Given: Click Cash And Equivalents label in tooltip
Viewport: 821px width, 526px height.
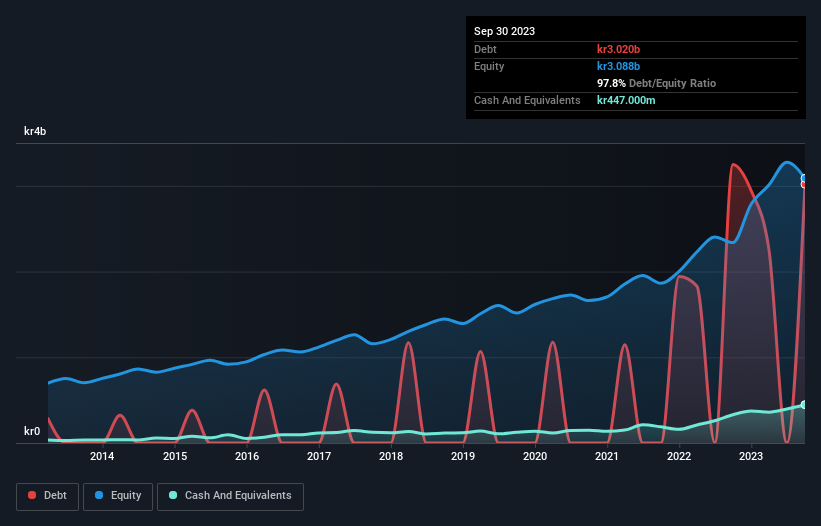Looking at the screenshot, I should coord(527,100).
